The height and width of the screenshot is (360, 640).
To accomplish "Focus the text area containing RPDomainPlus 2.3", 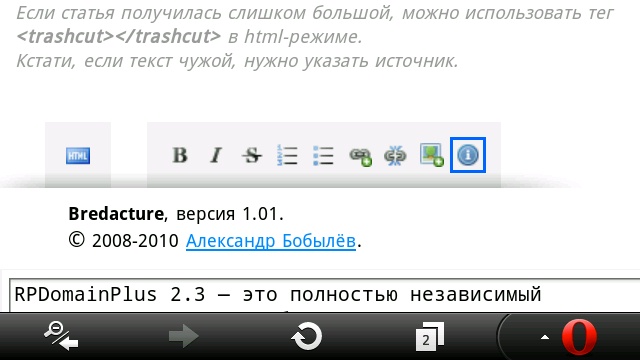I will (324, 295).
